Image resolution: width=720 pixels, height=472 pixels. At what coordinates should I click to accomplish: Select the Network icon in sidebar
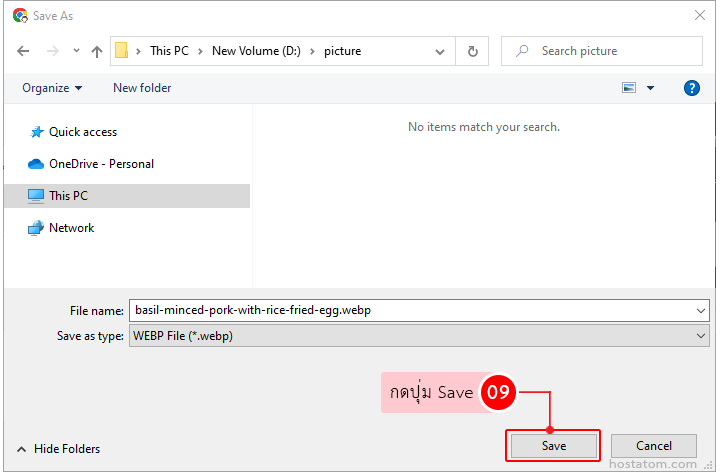tap(37, 228)
